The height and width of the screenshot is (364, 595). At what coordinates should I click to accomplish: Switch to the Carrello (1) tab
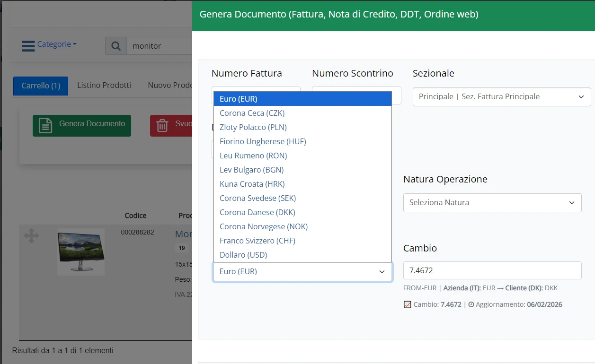click(41, 86)
